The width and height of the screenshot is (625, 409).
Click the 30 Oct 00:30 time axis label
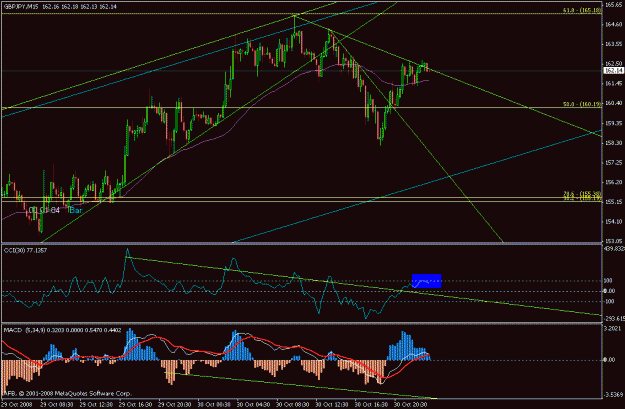214,405
